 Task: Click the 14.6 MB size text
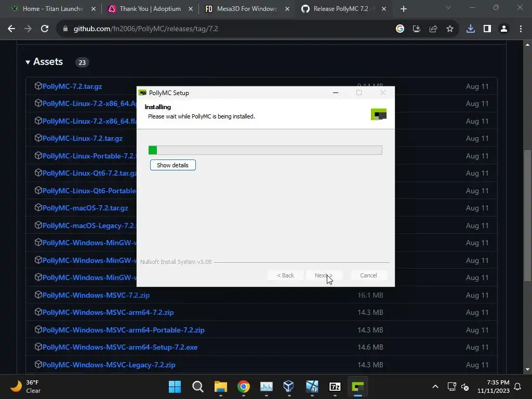(x=370, y=348)
